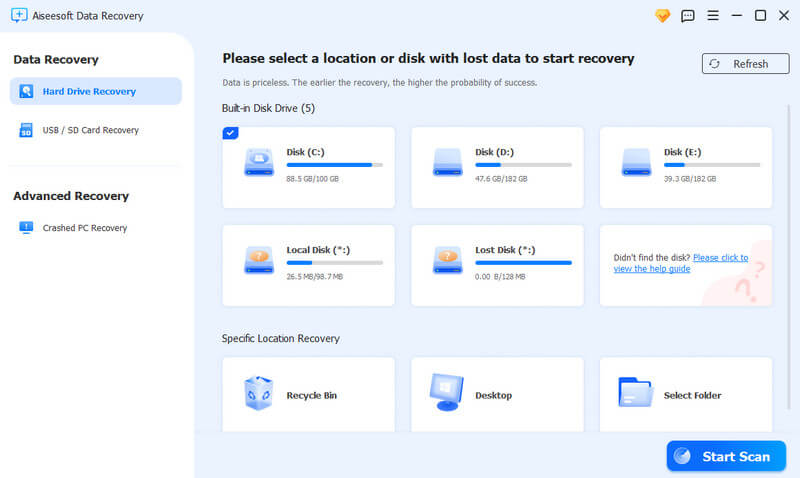Click the Specific Location Recovery heading
Viewport: 800px width, 478px height.
click(281, 338)
